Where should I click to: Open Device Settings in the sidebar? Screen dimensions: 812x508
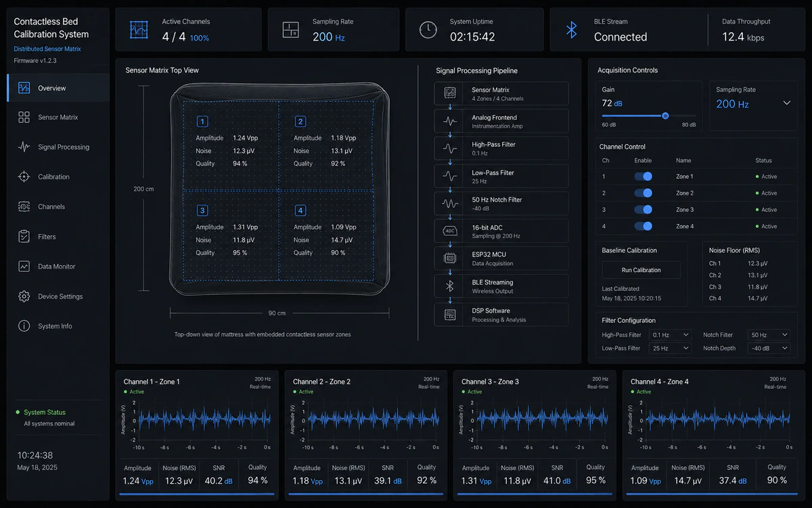58,296
